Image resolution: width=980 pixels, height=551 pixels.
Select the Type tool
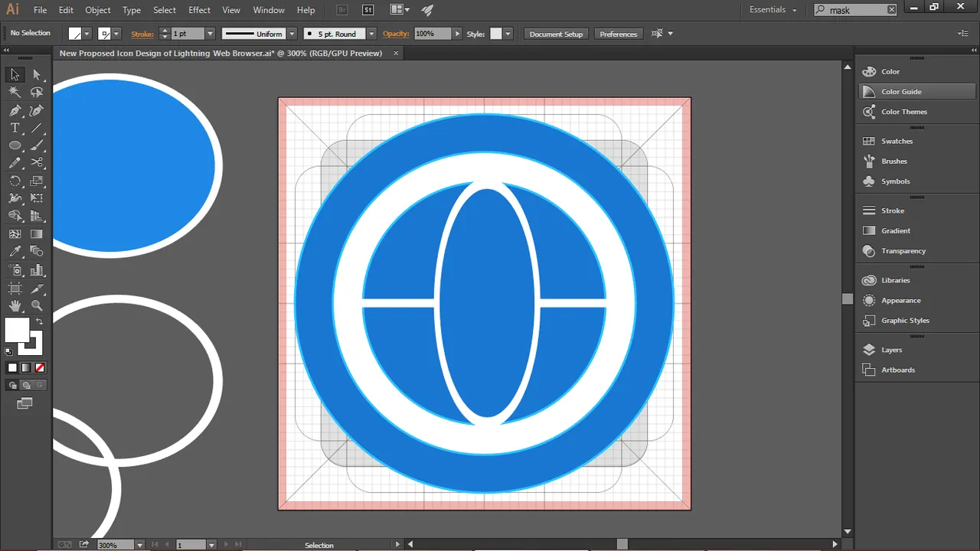(15, 128)
